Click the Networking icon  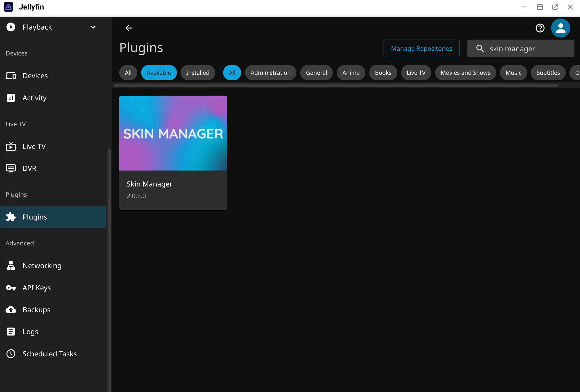pos(11,265)
